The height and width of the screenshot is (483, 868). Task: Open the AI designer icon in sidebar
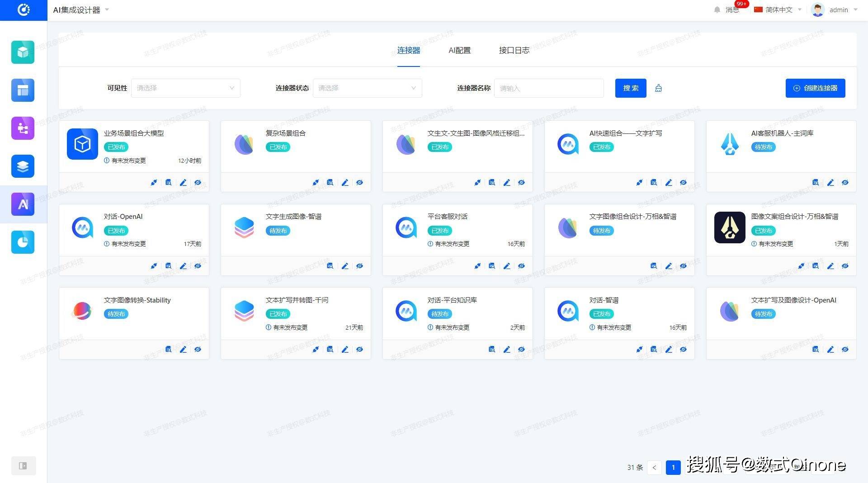coord(23,204)
